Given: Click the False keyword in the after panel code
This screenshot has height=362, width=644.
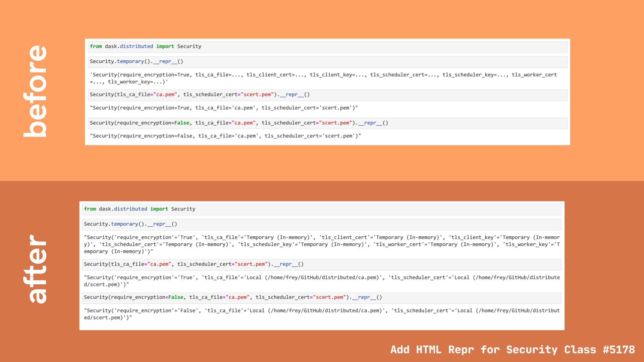Looking at the screenshot, I should (176, 297).
